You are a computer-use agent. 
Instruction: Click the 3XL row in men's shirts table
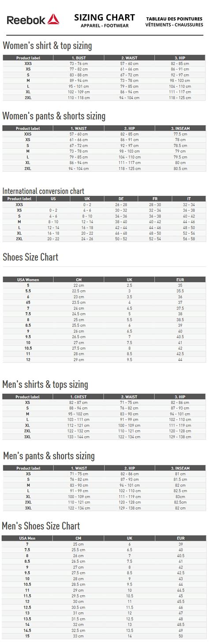pyautogui.click(x=104, y=437)
